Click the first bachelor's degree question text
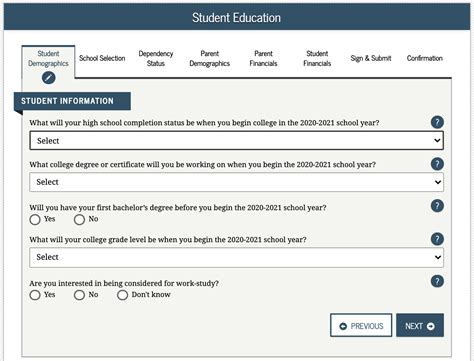The image size is (474, 361). click(x=178, y=208)
